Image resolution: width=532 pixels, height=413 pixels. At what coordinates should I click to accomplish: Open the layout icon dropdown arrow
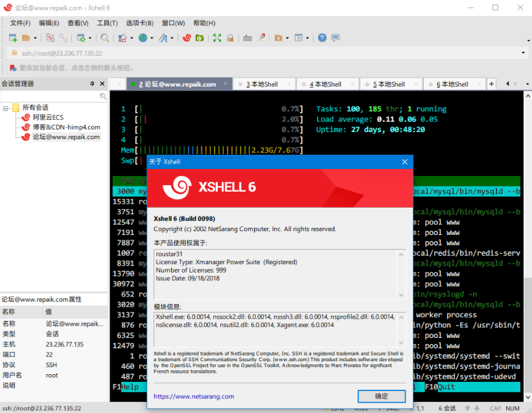coord(307,38)
